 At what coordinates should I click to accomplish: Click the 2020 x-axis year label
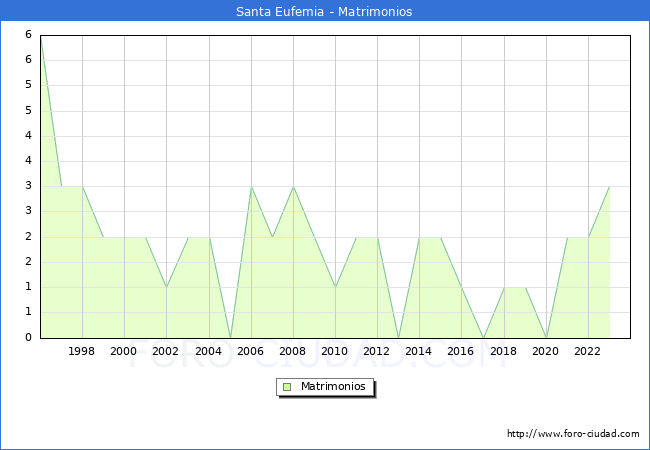pos(546,351)
